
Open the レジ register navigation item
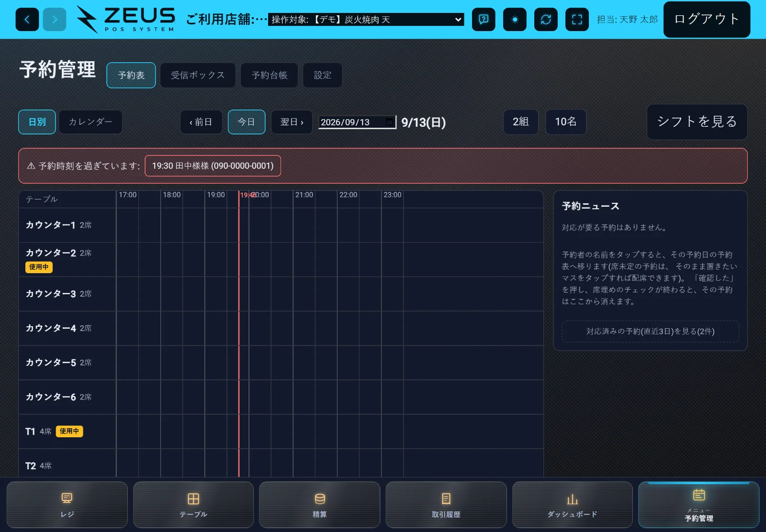pyautogui.click(x=67, y=505)
